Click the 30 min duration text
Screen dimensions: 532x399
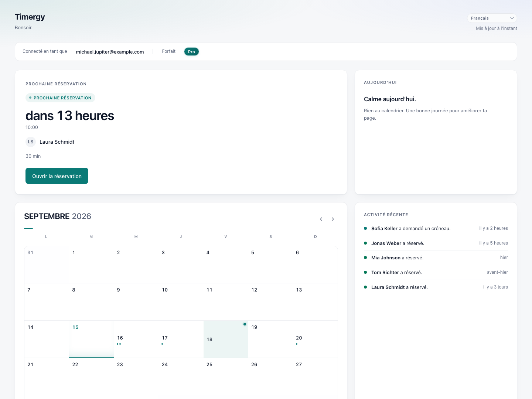point(33,156)
